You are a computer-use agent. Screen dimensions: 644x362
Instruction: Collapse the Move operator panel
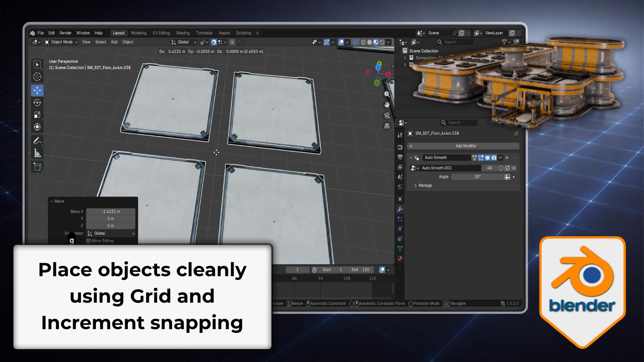tap(52, 201)
